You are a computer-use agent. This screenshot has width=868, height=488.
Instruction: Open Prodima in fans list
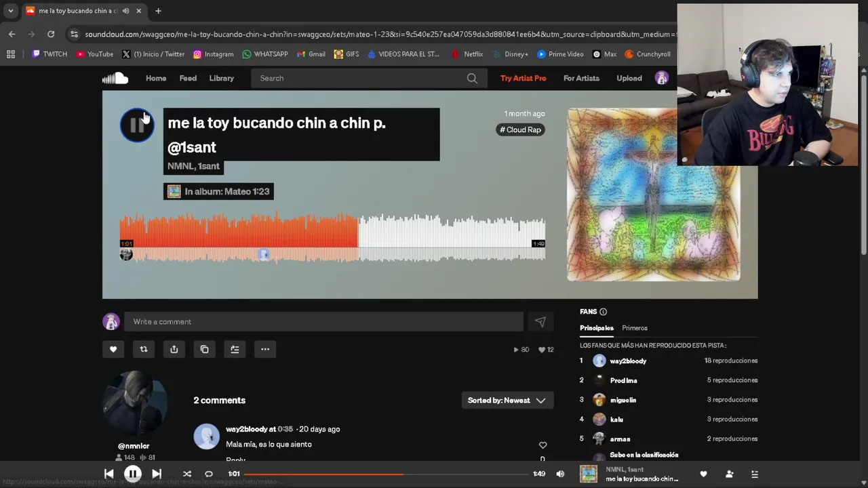tap(623, 381)
